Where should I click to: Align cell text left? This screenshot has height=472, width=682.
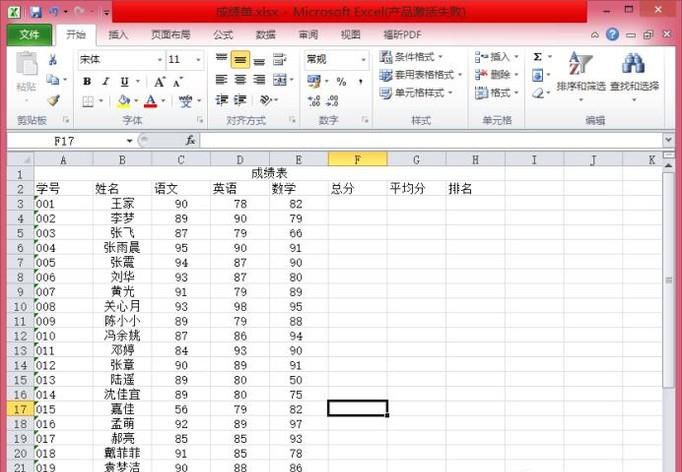click(222, 80)
